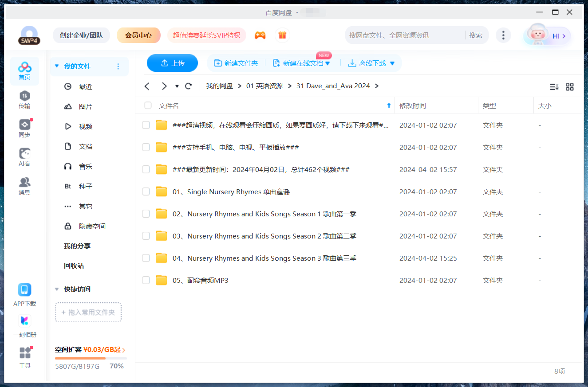Open the sort order icon
Image resolution: width=588 pixels, height=387 pixels.
tap(554, 87)
